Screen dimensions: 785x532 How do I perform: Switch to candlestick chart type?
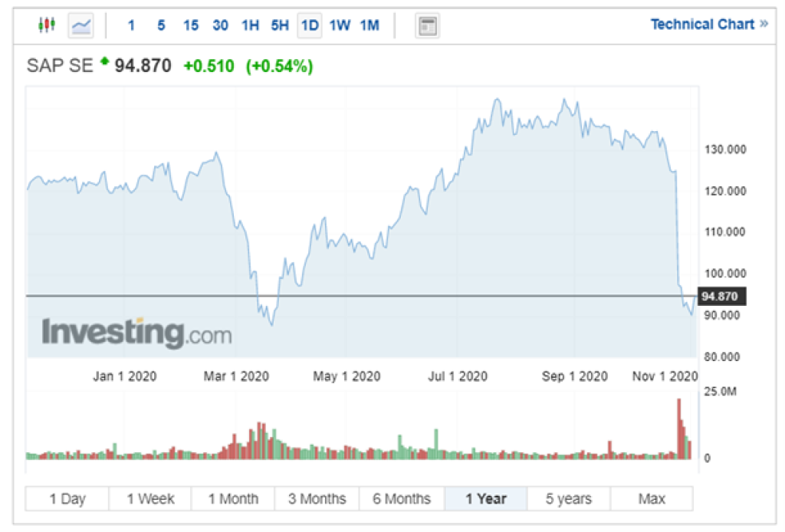coord(47,25)
